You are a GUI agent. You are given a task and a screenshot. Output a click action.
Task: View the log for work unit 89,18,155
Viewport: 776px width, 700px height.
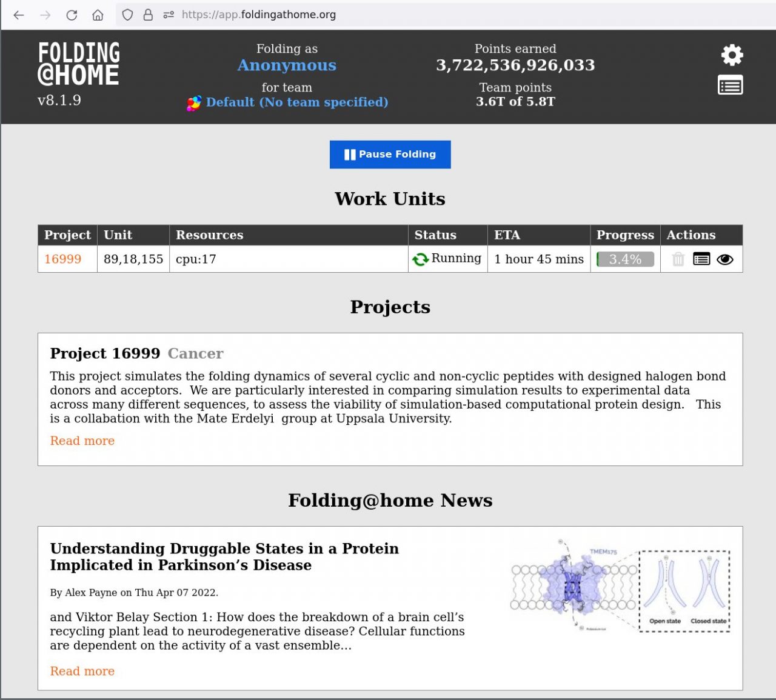[x=701, y=259]
